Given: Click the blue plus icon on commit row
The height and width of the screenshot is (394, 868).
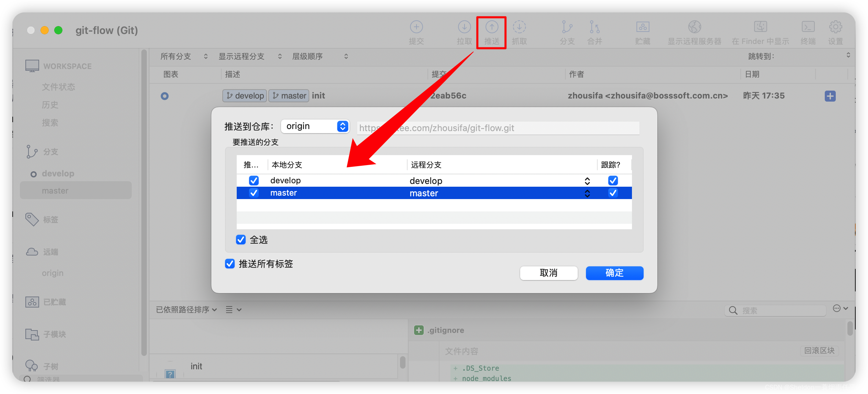Looking at the screenshot, I should [x=830, y=96].
